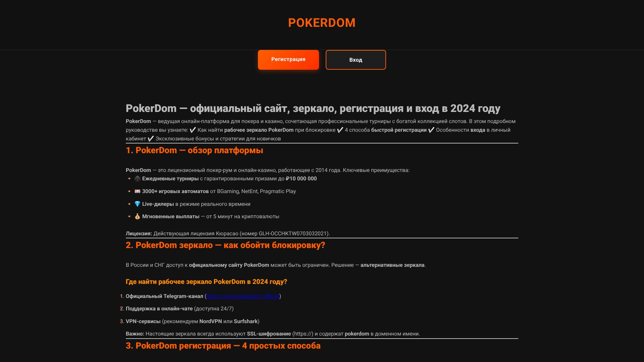Click the bold text 'официальному сайту PokerDom'

229,265
